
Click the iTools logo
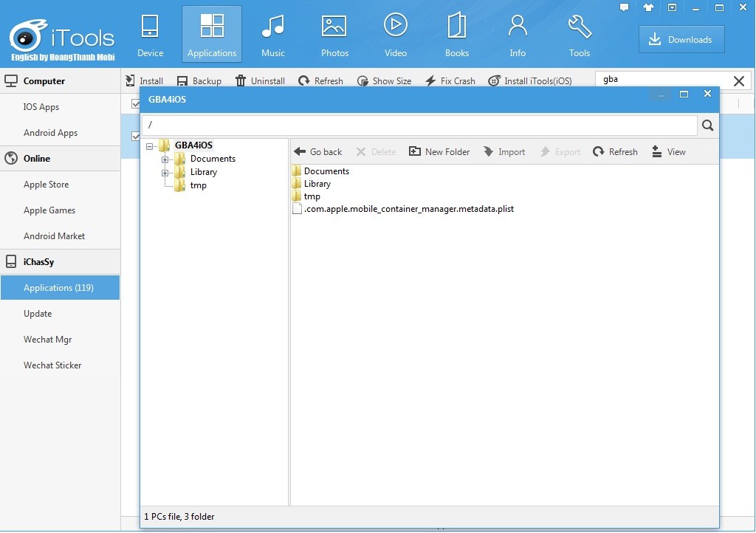(x=62, y=40)
